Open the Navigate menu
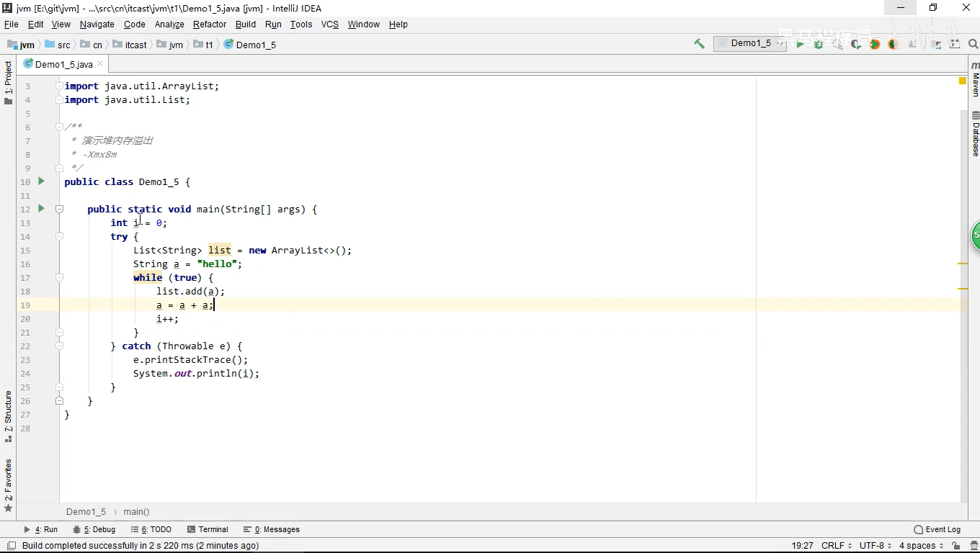Image resolution: width=980 pixels, height=553 pixels. tap(97, 24)
